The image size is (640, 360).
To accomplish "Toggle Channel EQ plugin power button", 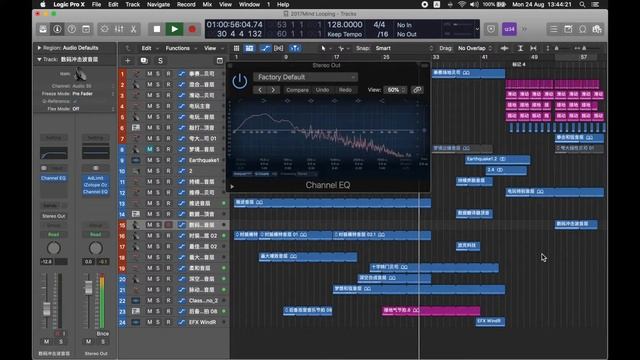I will pos(240,81).
